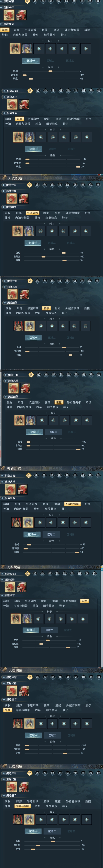This screenshot has height=868, width=103.
Task: Select first fabric swatch under highlighted 里裙 tab
Action: [19, 420]
